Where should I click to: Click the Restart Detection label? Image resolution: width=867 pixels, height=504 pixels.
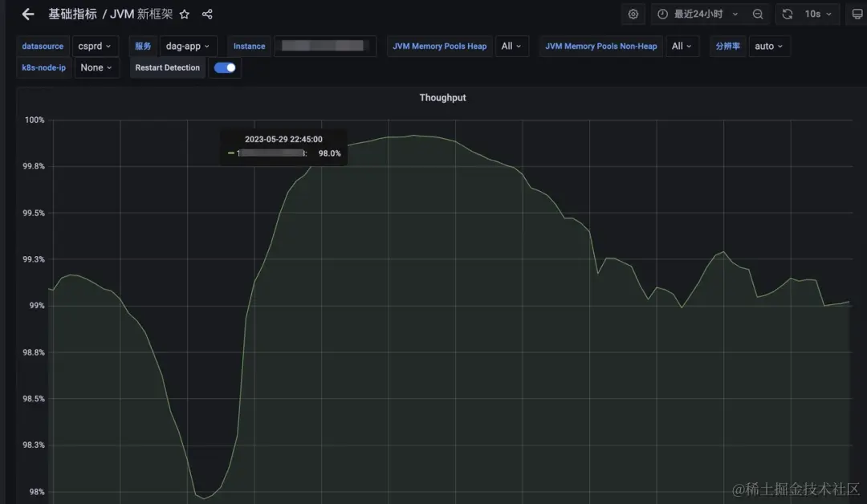pyautogui.click(x=168, y=67)
